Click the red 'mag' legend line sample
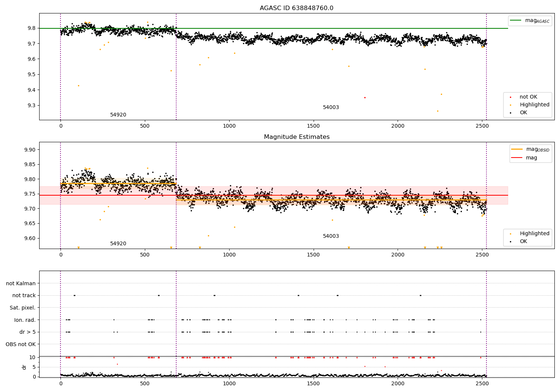Viewport: 560px width, 392px height. (517, 158)
